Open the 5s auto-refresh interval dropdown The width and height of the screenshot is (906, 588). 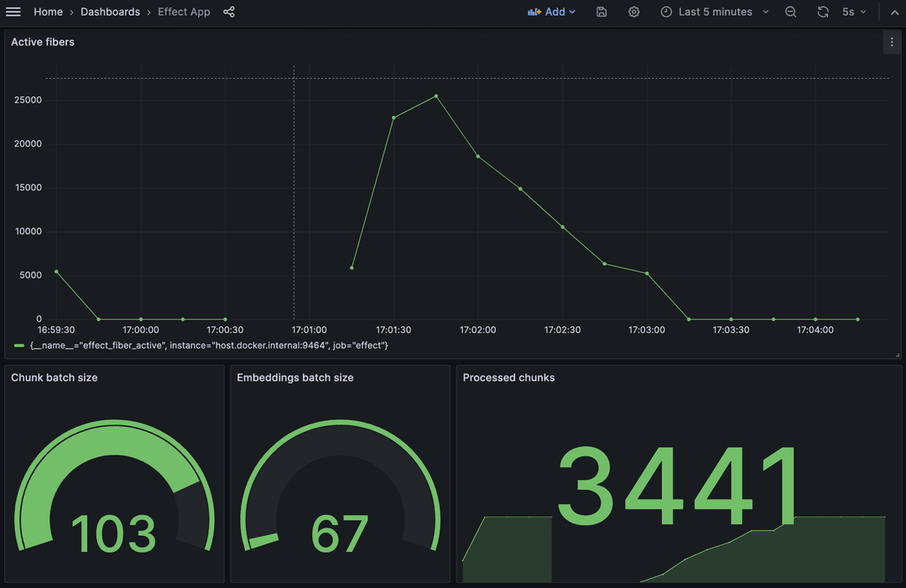click(x=854, y=12)
